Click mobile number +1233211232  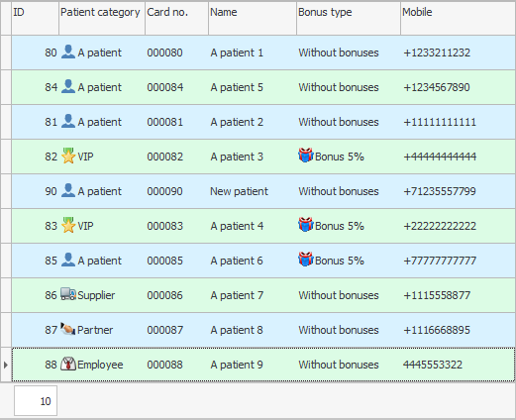[437, 52]
